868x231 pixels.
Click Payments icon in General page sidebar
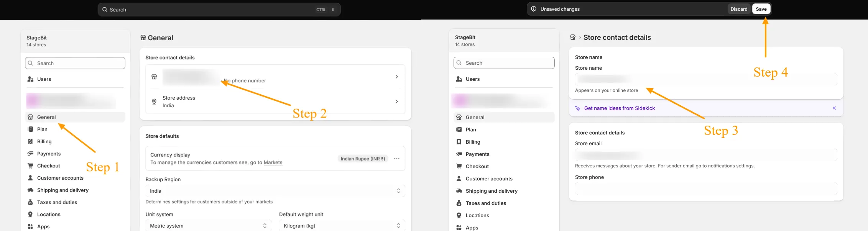(30, 154)
